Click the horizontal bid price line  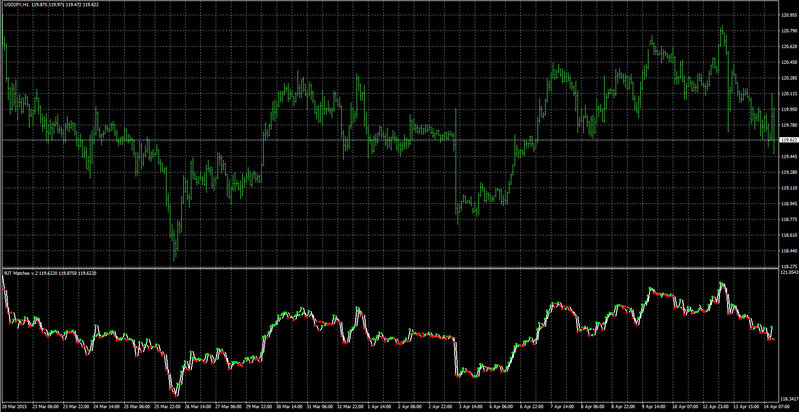click(x=389, y=140)
